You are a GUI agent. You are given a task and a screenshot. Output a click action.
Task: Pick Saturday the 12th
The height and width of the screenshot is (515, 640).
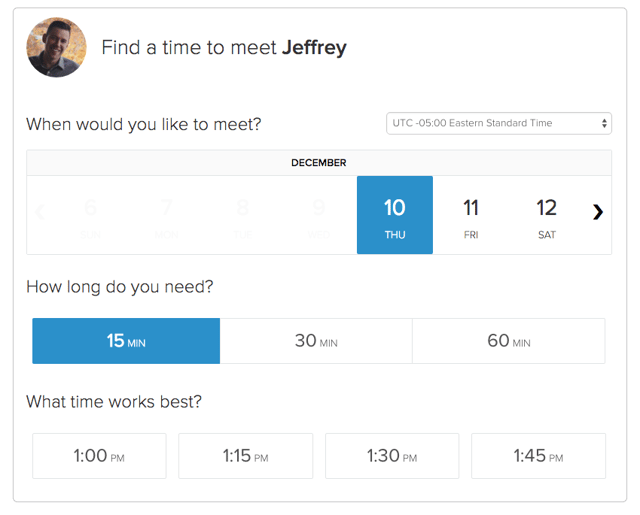coord(546,215)
